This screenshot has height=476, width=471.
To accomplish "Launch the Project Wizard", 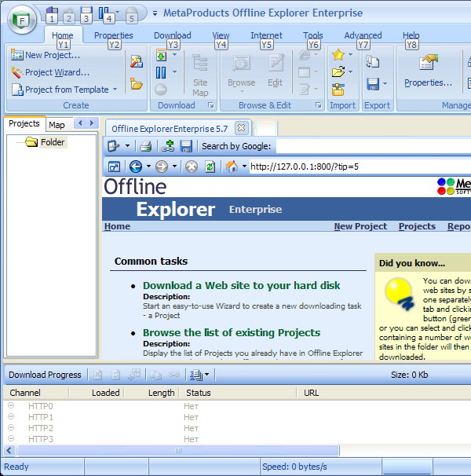I will [x=50, y=72].
